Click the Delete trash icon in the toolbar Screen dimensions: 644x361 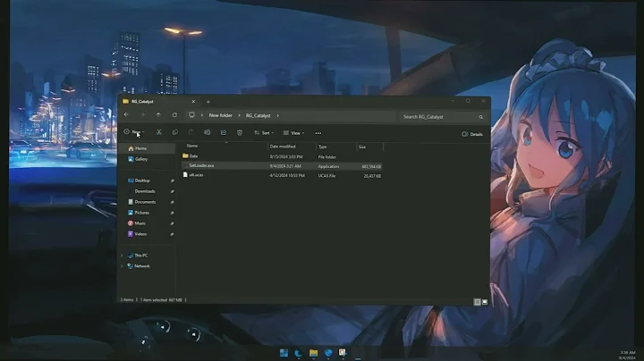[x=240, y=132]
